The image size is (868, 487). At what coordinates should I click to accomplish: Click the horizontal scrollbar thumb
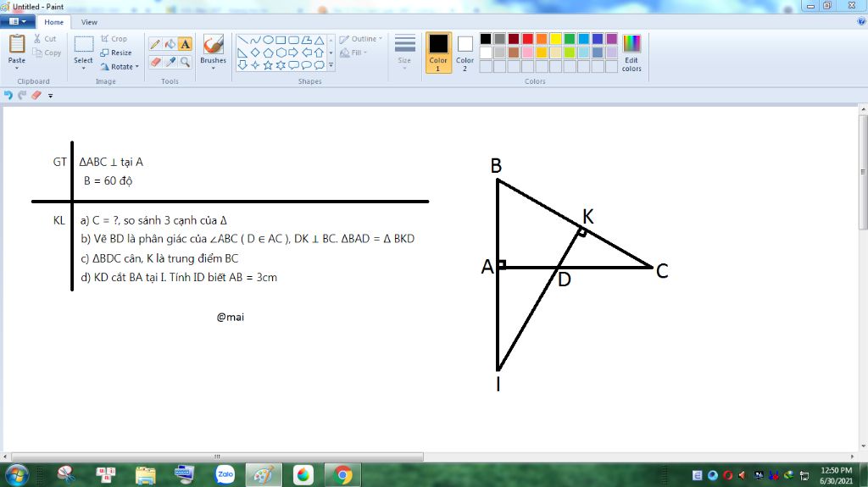[217, 457]
